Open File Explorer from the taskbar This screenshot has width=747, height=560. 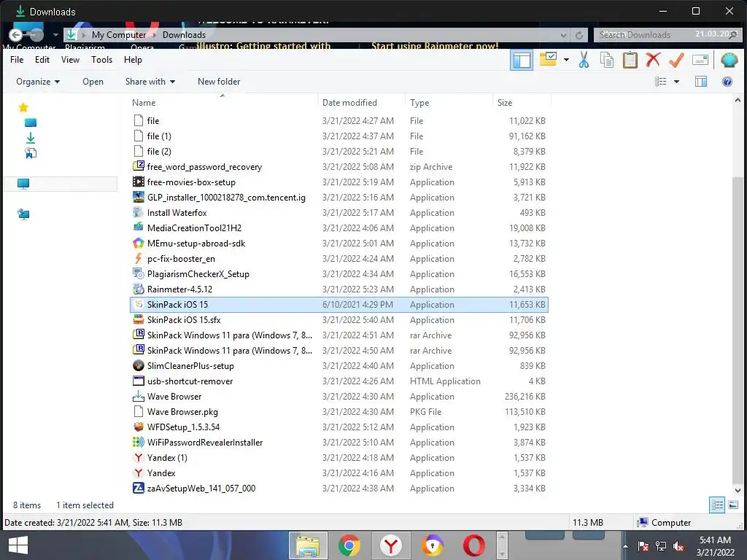308,545
